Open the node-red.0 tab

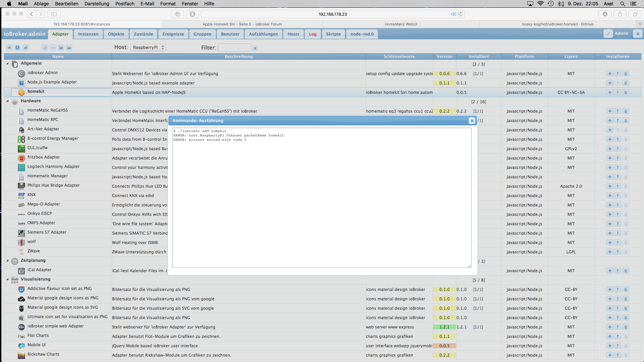(362, 34)
